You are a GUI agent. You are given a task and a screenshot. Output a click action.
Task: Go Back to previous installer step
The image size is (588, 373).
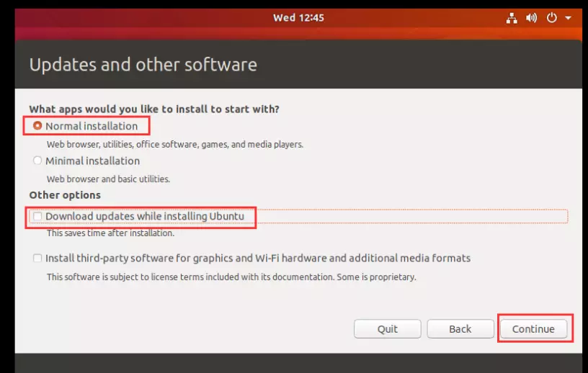(460, 329)
